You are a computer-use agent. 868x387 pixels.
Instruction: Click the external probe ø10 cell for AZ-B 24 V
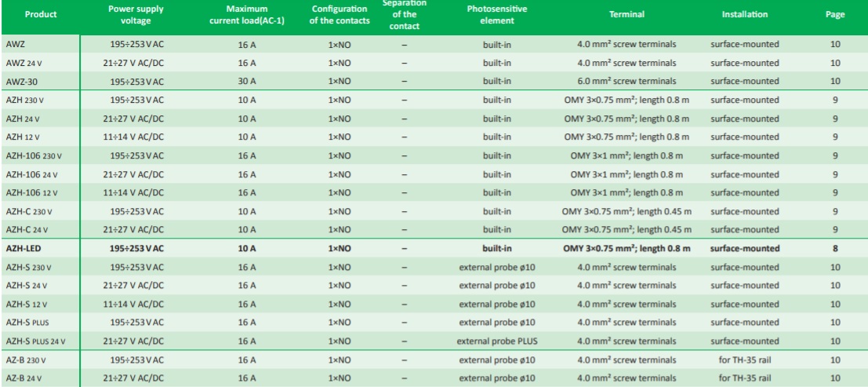coord(497,378)
